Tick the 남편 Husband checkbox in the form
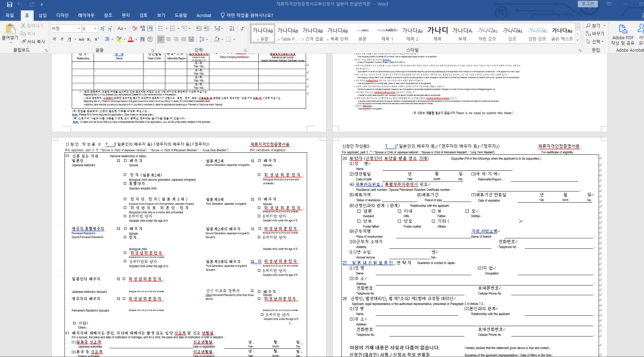The image size is (644, 357). (x=359, y=211)
